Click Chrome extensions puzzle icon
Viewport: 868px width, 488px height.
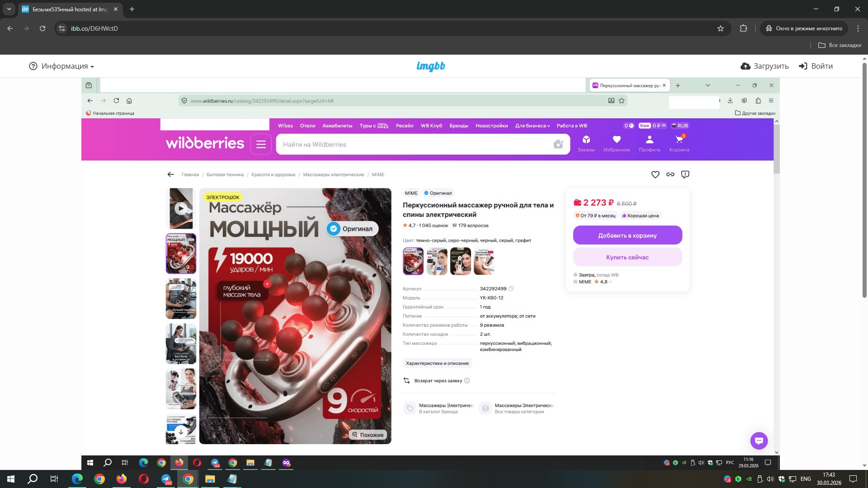coord(743,28)
